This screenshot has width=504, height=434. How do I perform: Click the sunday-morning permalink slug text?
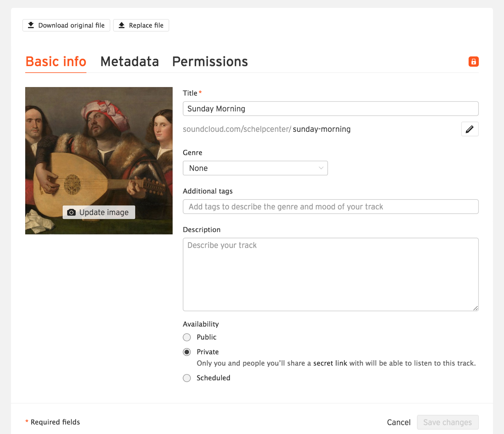(322, 129)
